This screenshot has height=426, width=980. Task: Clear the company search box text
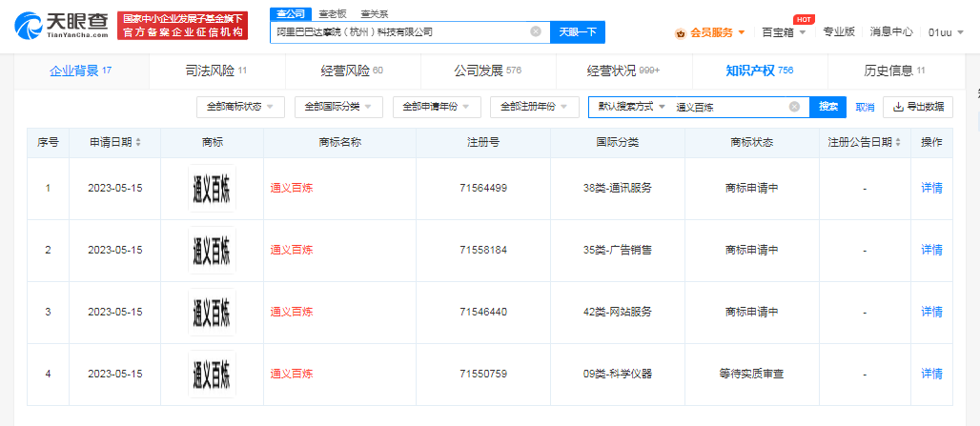point(536,31)
